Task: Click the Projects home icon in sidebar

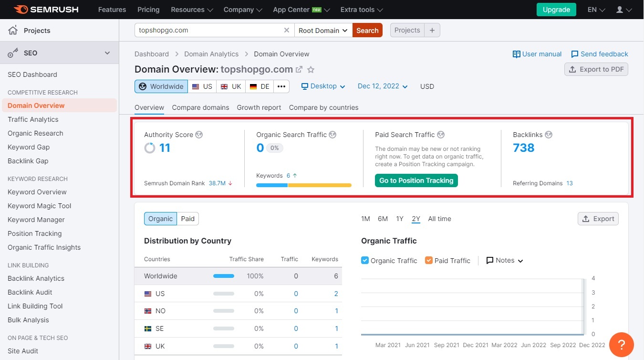Action: 13,30
